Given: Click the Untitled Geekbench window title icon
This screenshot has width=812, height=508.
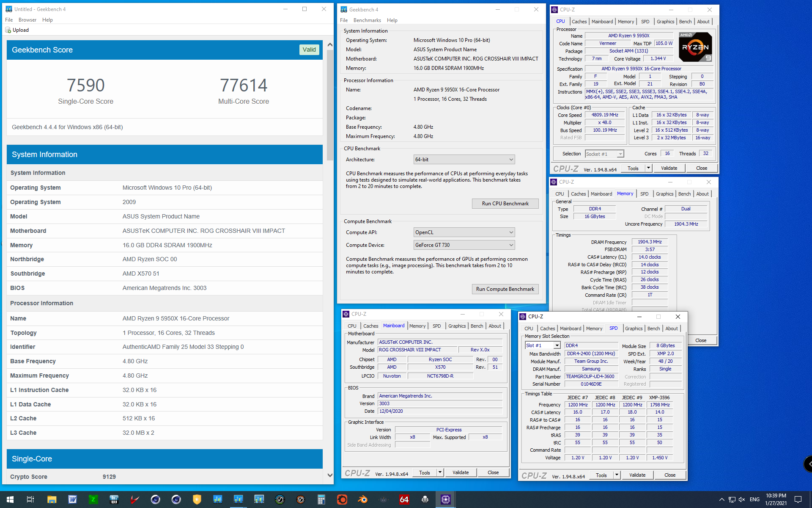Looking at the screenshot, I should 8,9.
